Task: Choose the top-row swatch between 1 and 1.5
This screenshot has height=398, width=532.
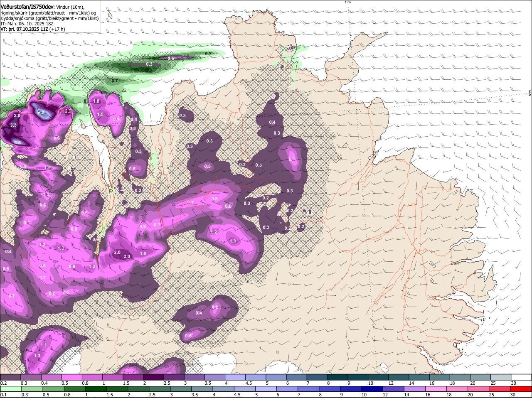Action: 113,377
